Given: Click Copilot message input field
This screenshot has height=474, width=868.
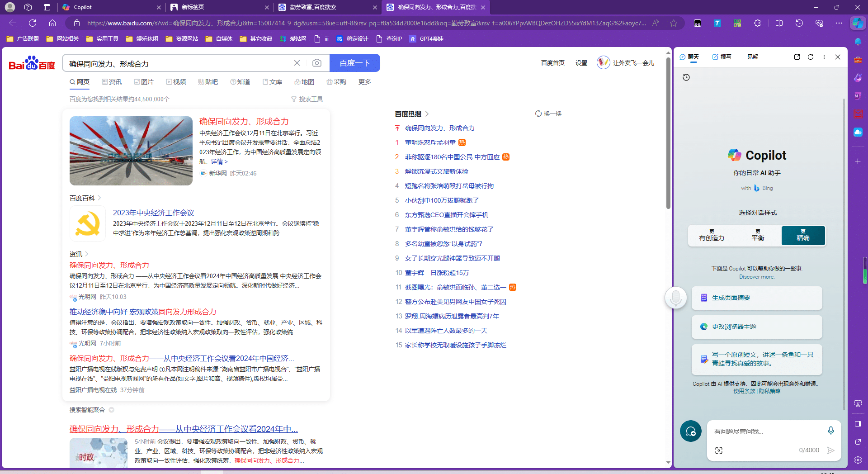Looking at the screenshot, I should point(766,431).
